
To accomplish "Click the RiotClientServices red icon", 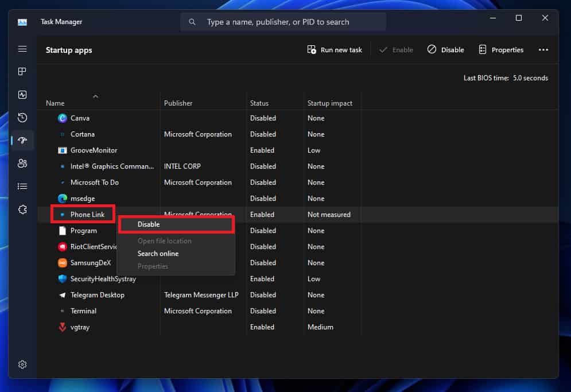I will click(63, 247).
